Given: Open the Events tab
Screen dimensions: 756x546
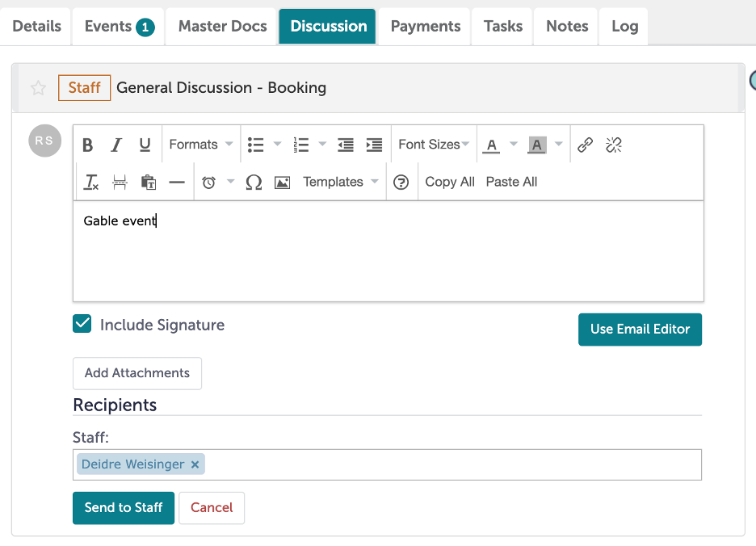Looking at the screenshot, I should [118, 26].
